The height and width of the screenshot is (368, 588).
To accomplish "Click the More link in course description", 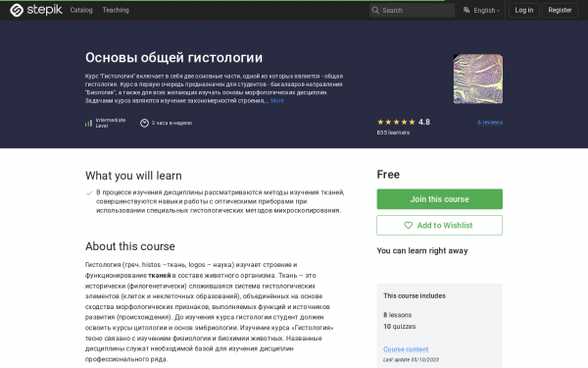I will point(277,101).
